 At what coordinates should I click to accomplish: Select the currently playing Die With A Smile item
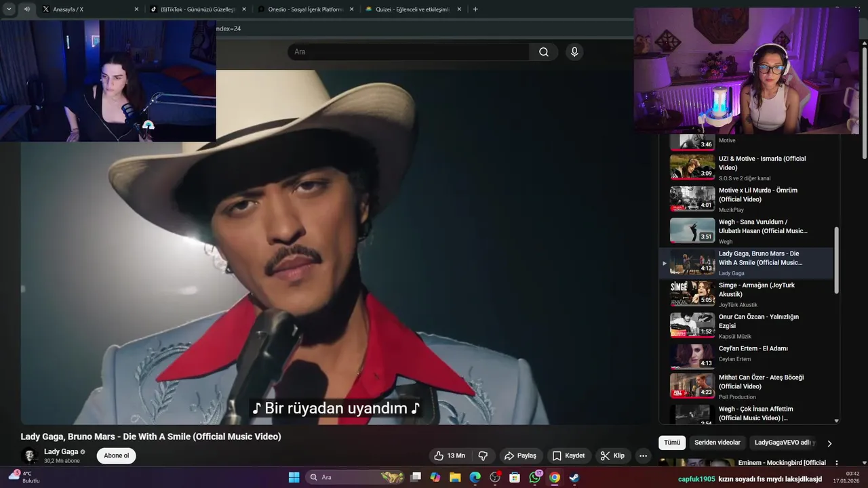click(x=746, y=263)
